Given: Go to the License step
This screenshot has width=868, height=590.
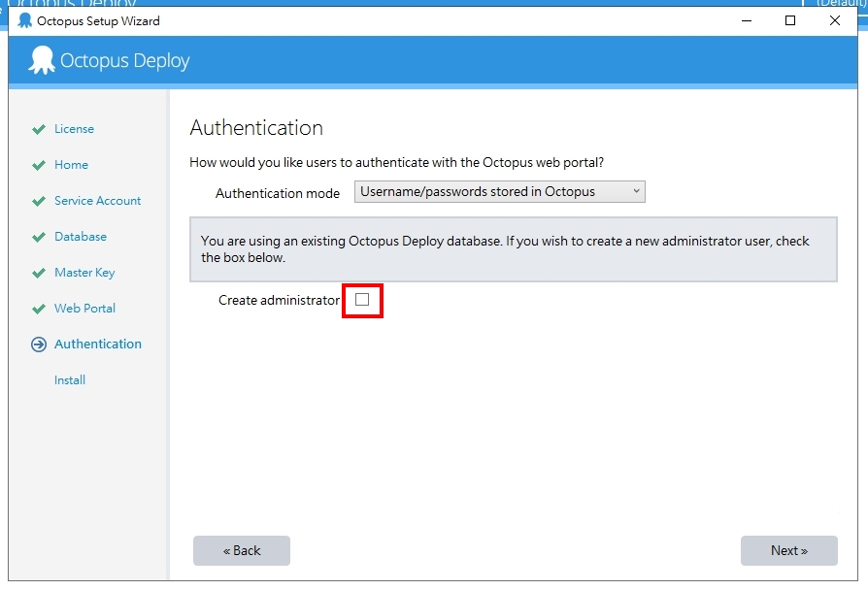Looking at the screenshot, I should (x=74, y=129).
